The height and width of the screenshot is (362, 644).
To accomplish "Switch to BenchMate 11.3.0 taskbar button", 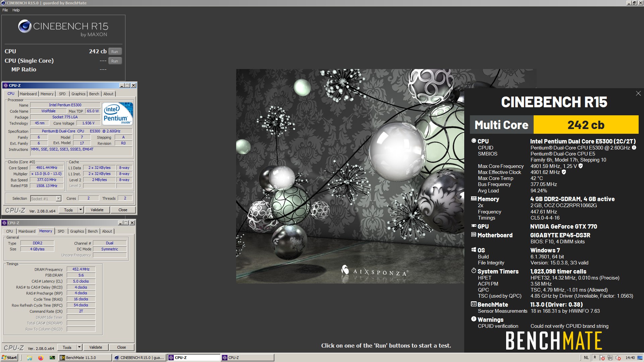I will coord(85,358).
